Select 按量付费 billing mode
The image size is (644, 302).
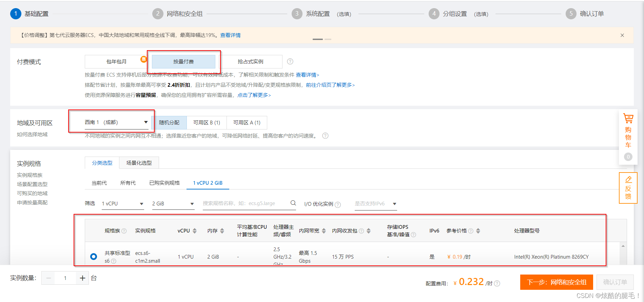183,61
